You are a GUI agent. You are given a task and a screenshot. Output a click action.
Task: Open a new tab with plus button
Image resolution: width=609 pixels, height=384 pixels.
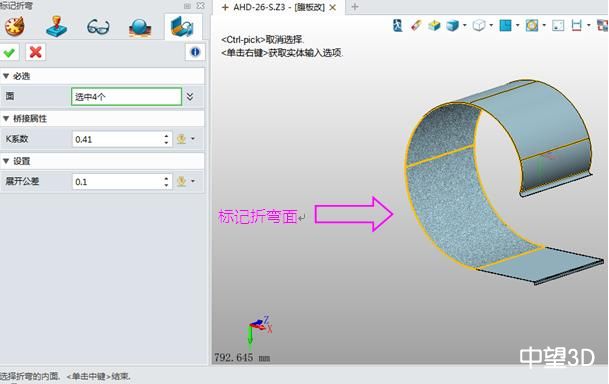point(354,7)
